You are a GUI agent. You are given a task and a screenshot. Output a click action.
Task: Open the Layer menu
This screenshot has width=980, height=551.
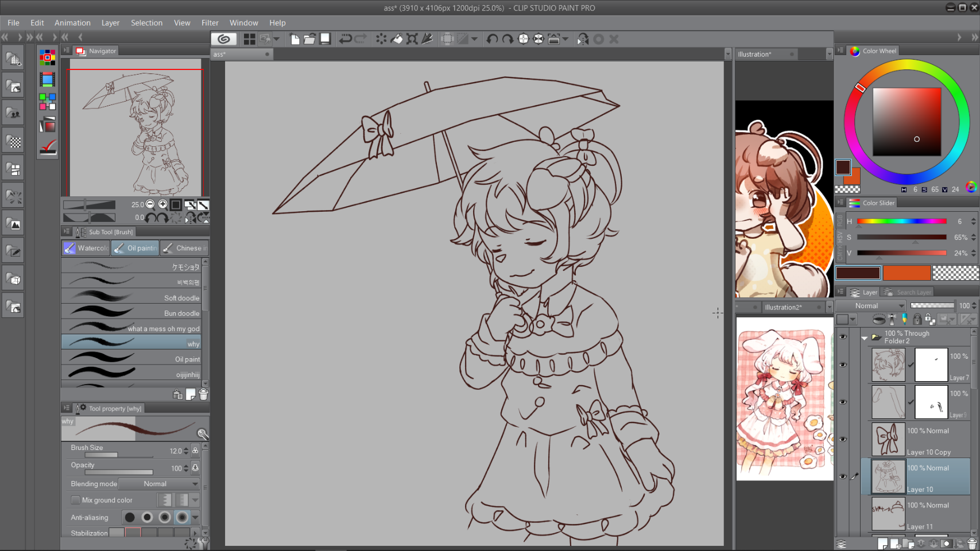110,22
